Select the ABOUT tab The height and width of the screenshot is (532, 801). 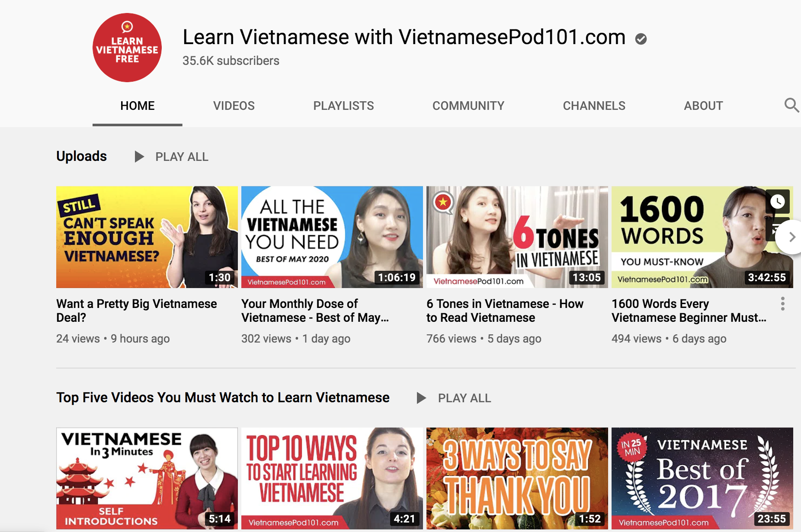click(703, 106)
